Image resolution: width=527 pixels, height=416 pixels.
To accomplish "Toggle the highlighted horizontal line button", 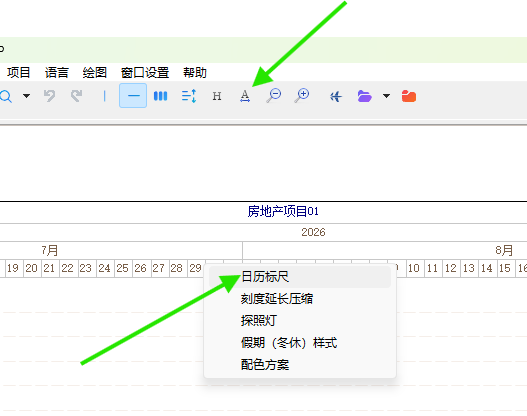I will (x=133, y=96).
